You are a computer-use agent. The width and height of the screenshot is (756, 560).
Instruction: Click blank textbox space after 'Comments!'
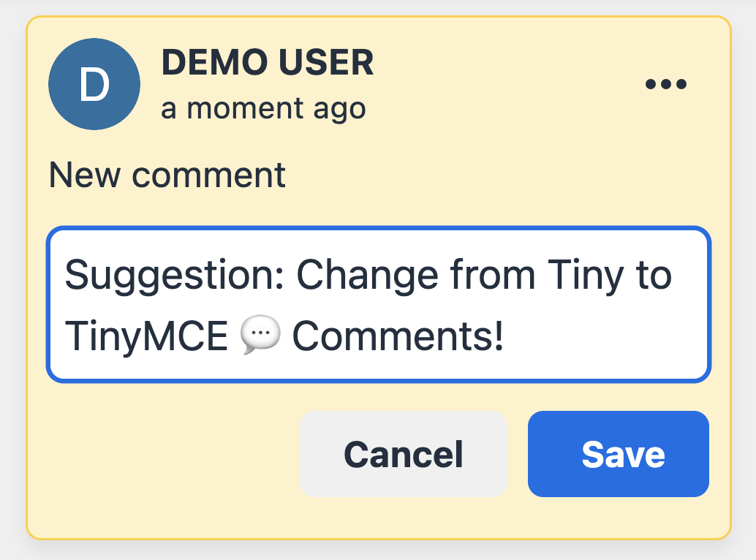point(607,339)
